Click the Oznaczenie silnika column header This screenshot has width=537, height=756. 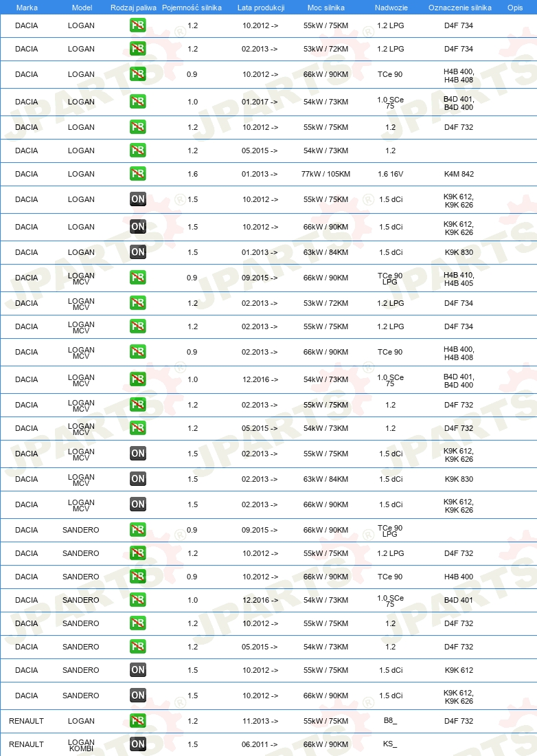pos(460,8)
